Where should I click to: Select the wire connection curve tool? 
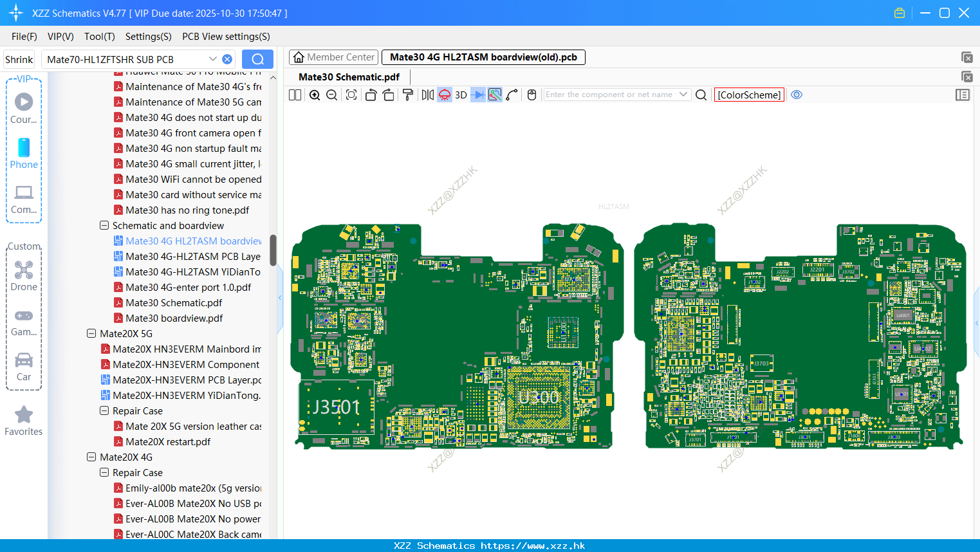point(512,95)
